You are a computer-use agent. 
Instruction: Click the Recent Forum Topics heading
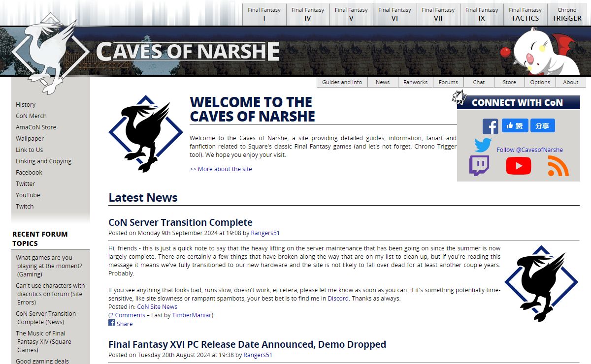(x=40, y=239)
